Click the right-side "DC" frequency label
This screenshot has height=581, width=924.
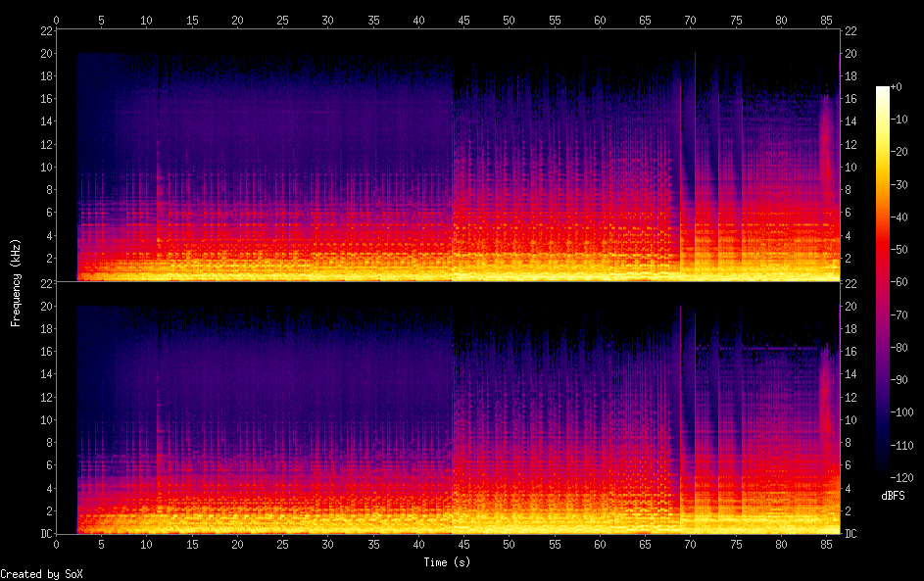(x=851, y=534)
